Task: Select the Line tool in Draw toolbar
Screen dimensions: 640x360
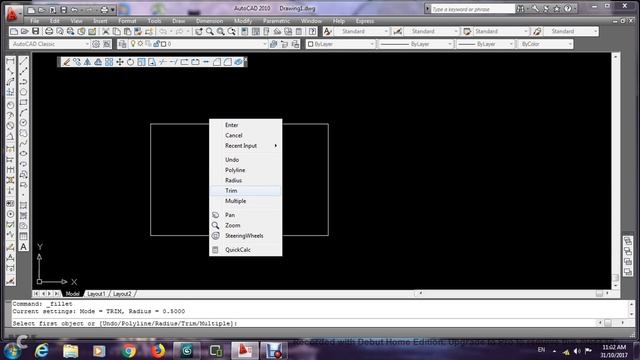Action: pos(24,61)
